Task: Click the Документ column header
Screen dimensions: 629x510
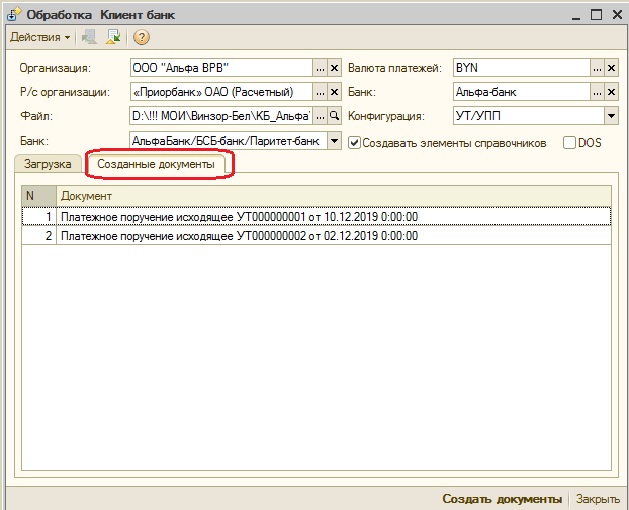Action: tap(334, 196)
